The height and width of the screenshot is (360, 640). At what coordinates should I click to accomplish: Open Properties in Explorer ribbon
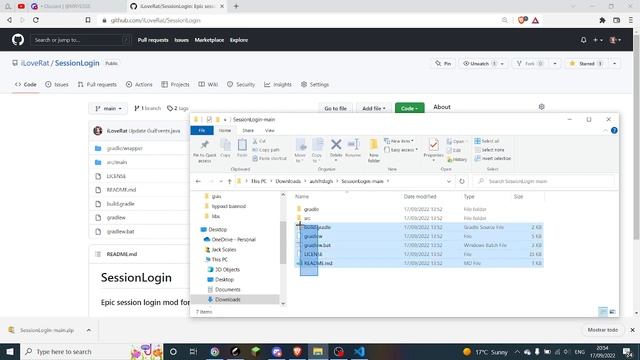[x=433, y=149]
